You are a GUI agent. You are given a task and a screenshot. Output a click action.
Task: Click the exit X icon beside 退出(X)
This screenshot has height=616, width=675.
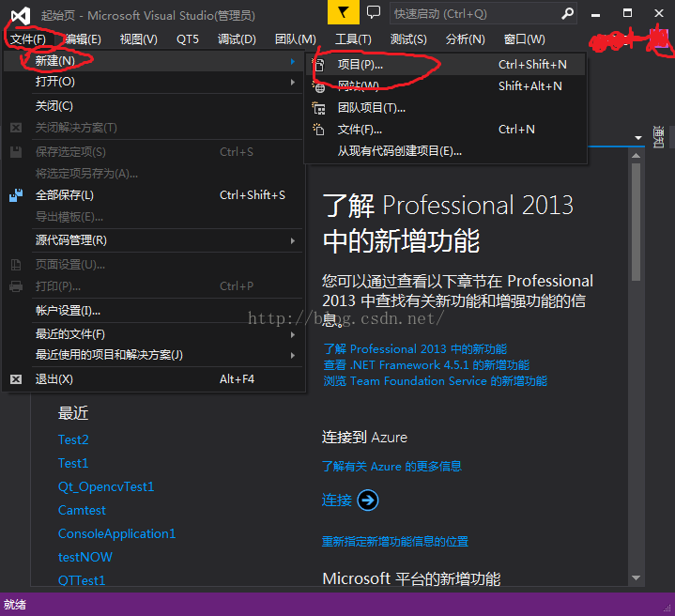(x=16, y=379)
